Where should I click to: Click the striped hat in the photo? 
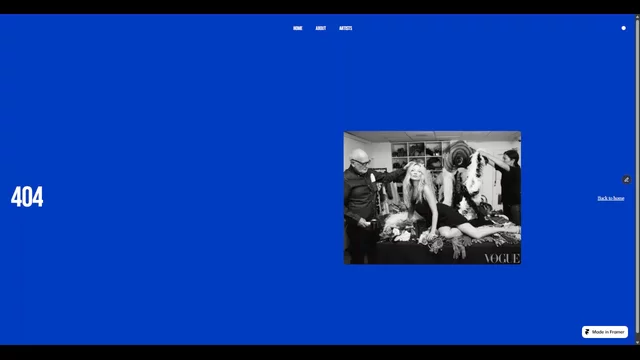coord(458,155)
